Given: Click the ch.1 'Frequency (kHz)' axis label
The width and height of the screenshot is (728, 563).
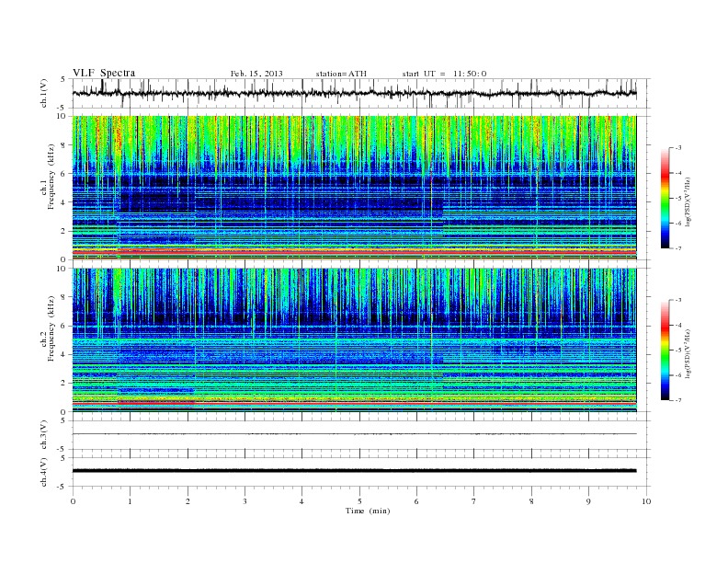Looking at the screenshot, I should 51,177.
